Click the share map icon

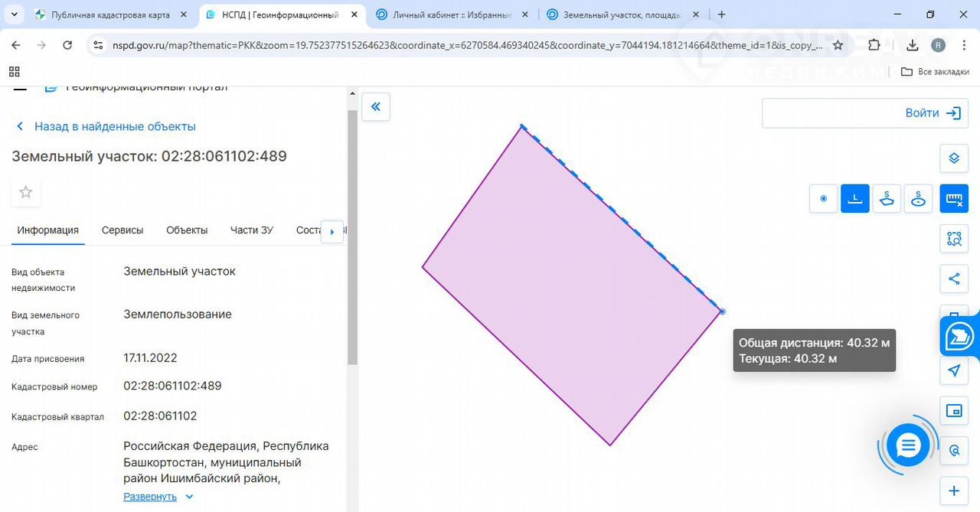click(x=954, y=279)
